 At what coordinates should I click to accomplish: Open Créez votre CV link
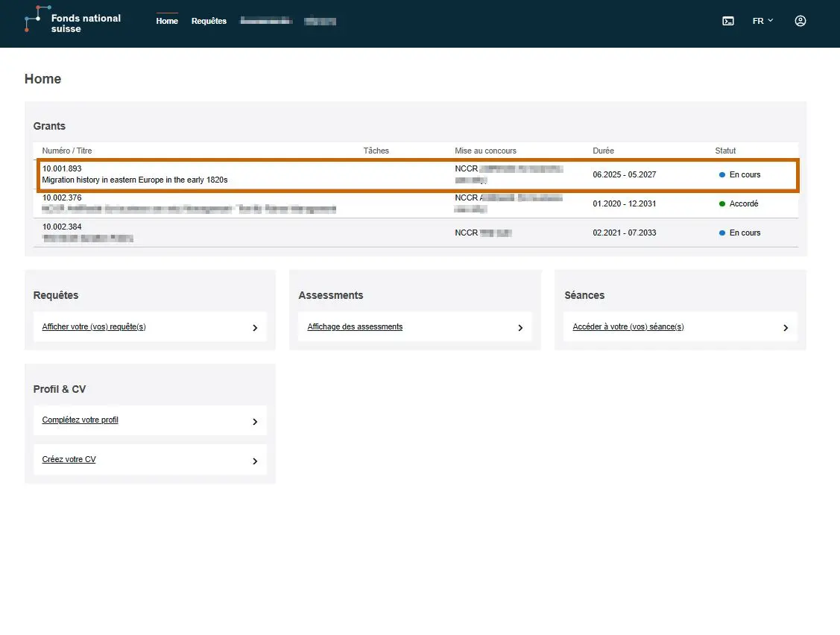click(x=69, y=459)
